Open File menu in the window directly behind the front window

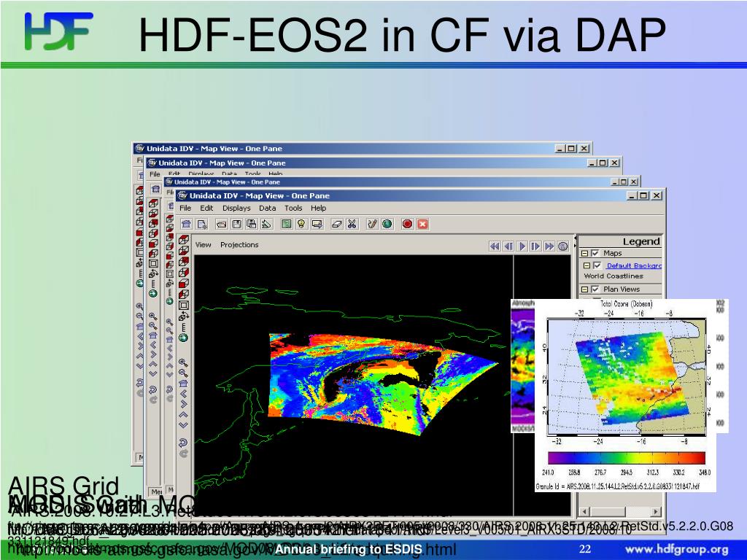pyautogui.click(x=169, y=192)
